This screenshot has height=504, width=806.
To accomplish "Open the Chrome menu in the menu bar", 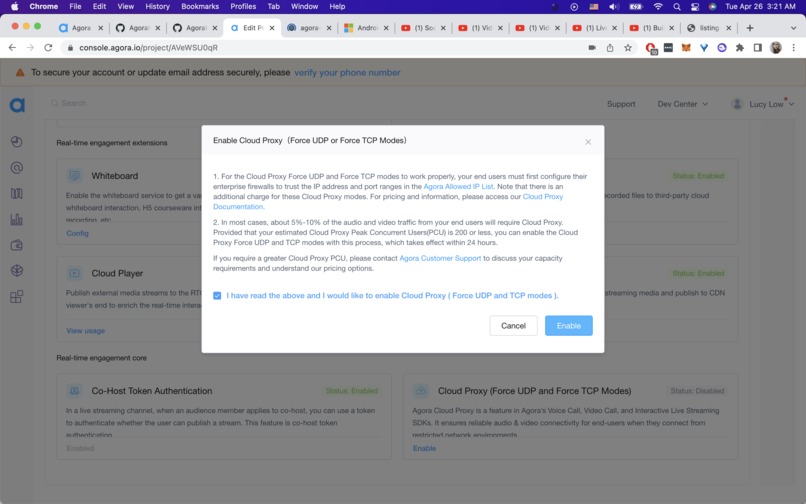I will tap(44, 7).
